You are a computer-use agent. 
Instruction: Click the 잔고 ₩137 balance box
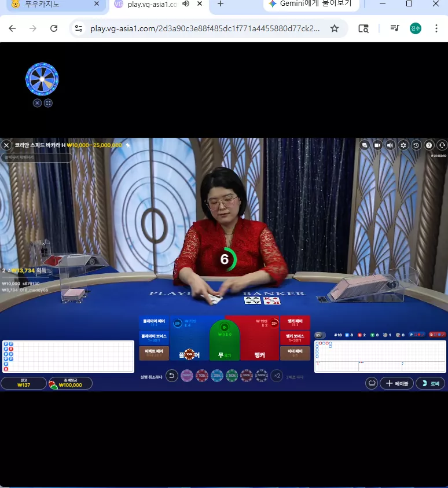[24, 383]
